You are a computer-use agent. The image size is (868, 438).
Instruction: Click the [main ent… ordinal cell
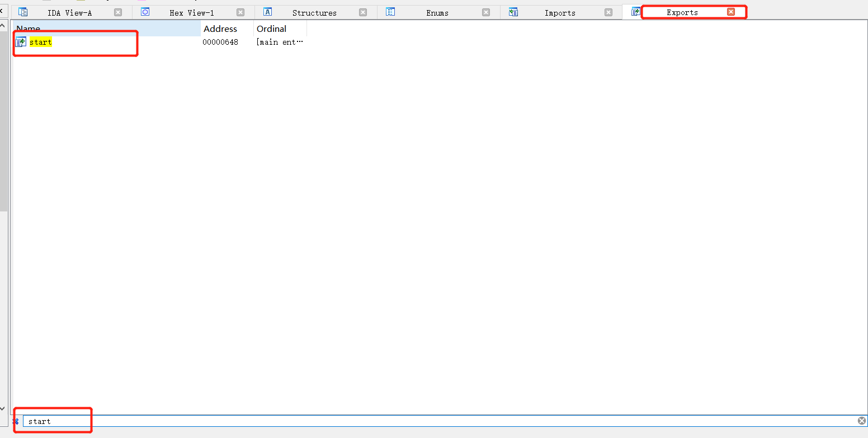[x=280, y=42]
